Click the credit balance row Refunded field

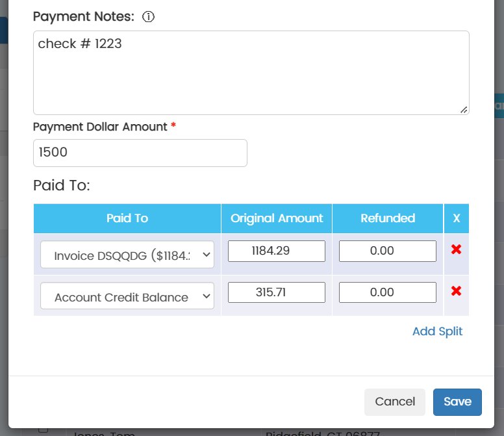[387, 292]
